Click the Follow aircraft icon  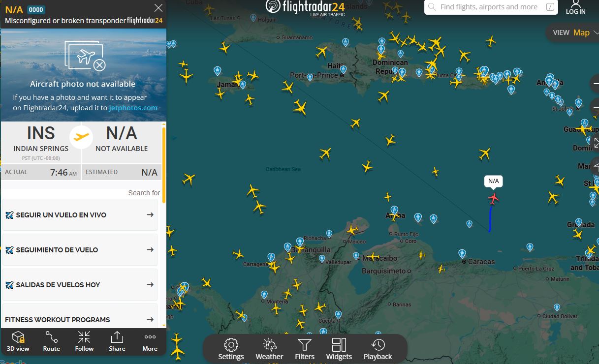tap(84, 341)
